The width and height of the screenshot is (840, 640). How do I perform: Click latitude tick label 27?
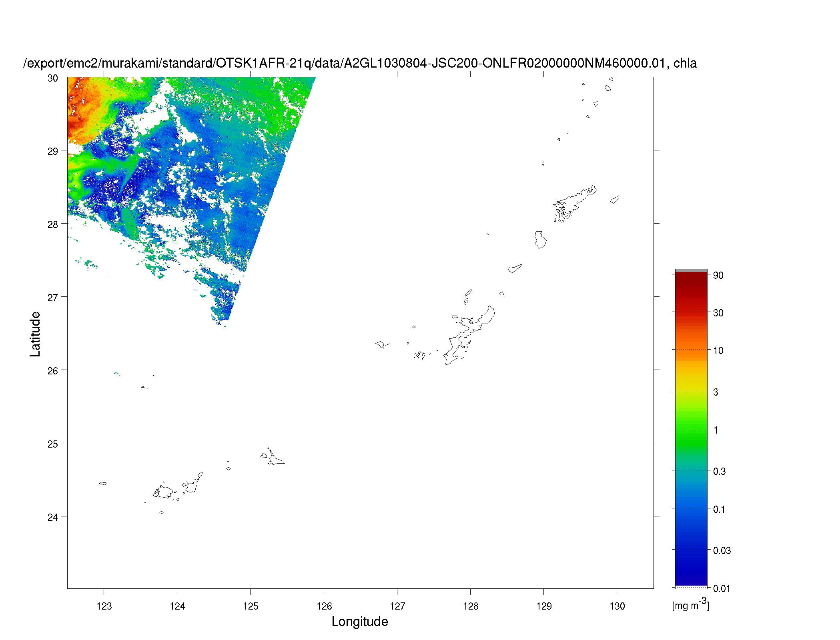tap(52, 298)
